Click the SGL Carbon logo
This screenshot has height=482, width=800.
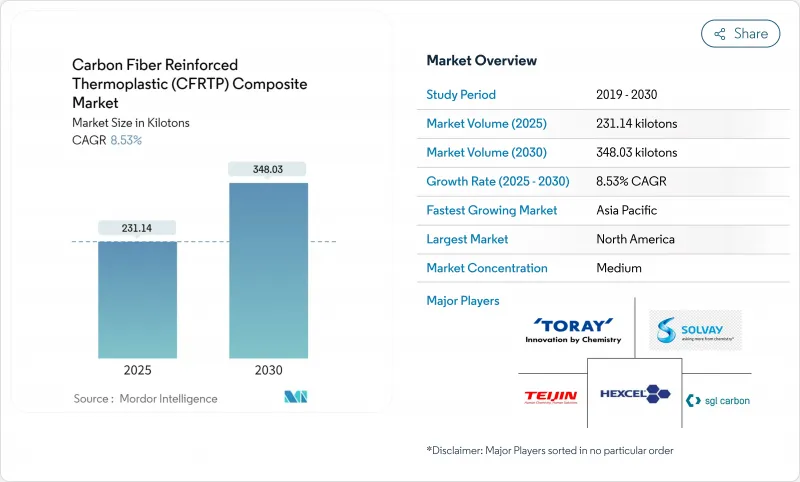coord(717,400)
